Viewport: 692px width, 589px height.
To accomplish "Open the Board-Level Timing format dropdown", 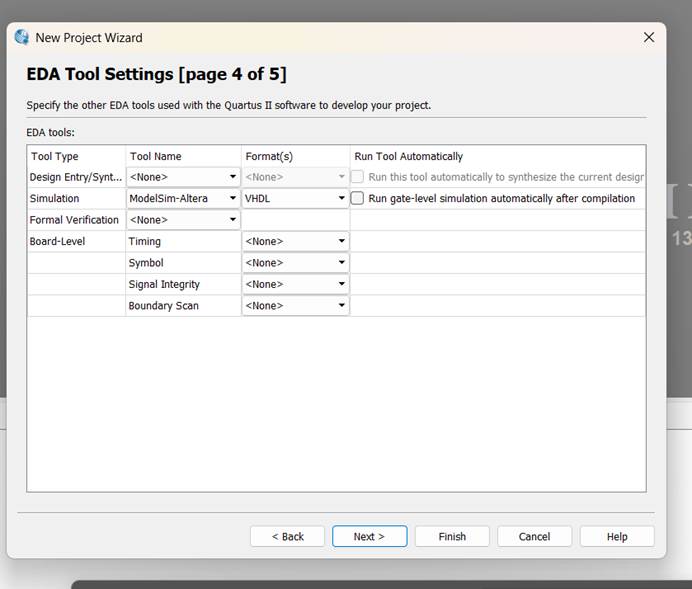I will (x=295, y=241).
